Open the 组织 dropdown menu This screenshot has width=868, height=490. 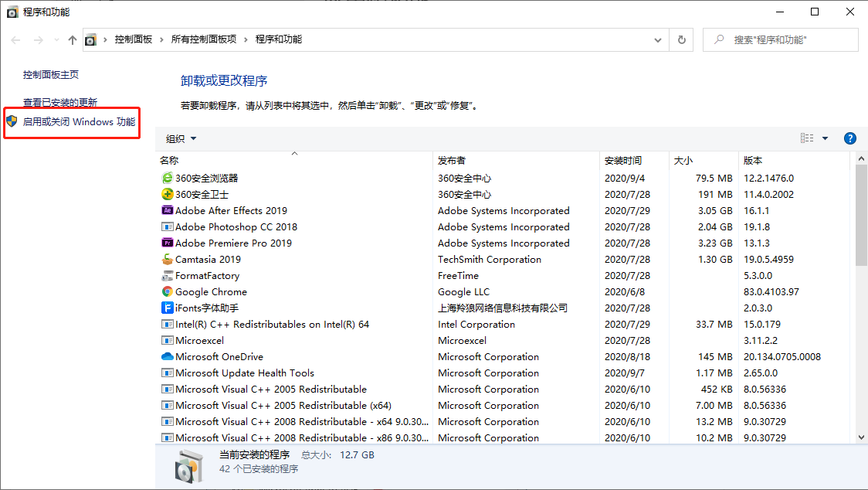click(181, 139)
